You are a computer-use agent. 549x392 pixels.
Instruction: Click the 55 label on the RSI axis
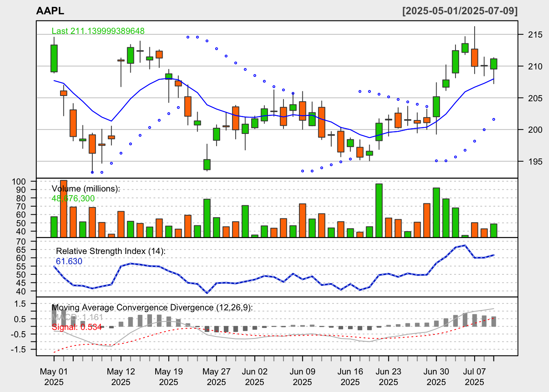(x=21, y=266)
